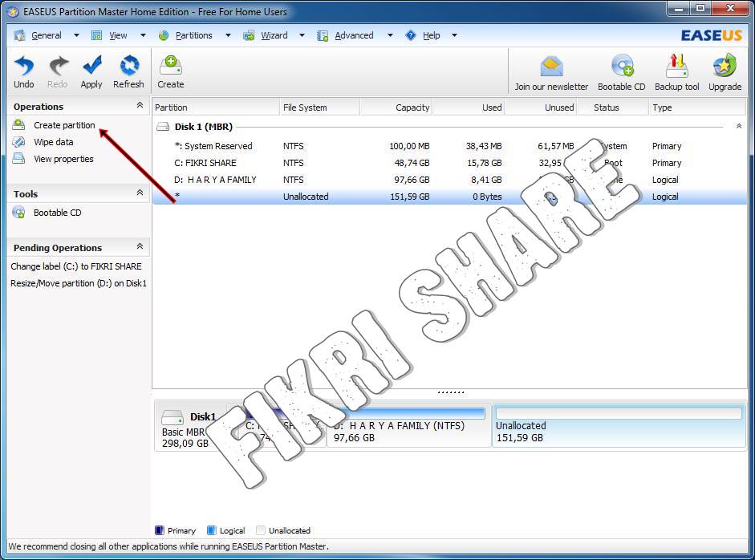Sort by the Used column header
The image size is (755, 560).
(x=469, y=108)
